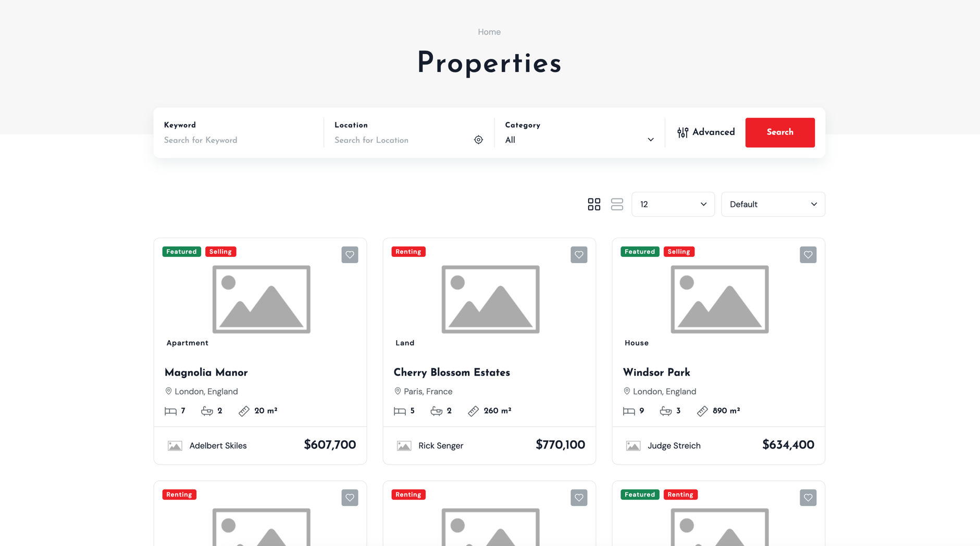Open Magnolia Manor property title link

click(x=206, y=373)
